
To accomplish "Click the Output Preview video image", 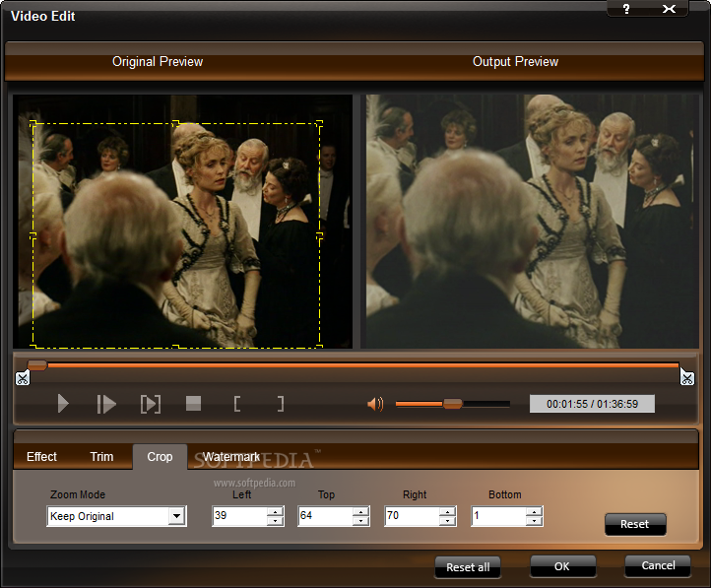I will coord(533,222).
